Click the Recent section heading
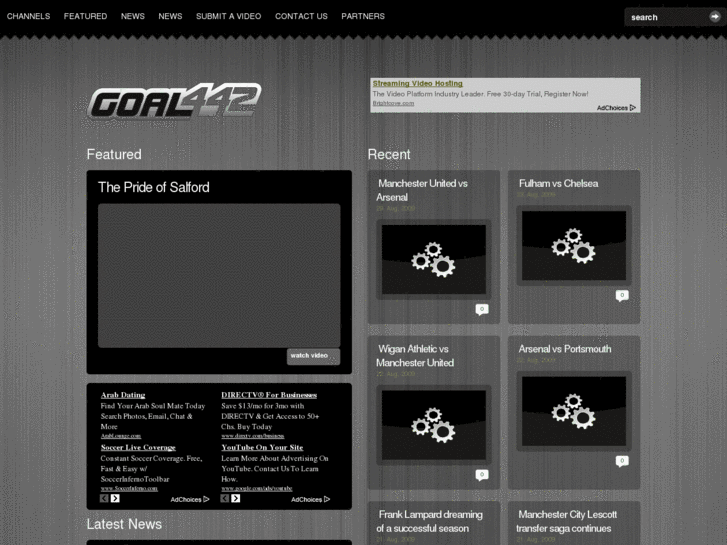The height and width of the screenshot is (545, 727). tap(389, 154)
